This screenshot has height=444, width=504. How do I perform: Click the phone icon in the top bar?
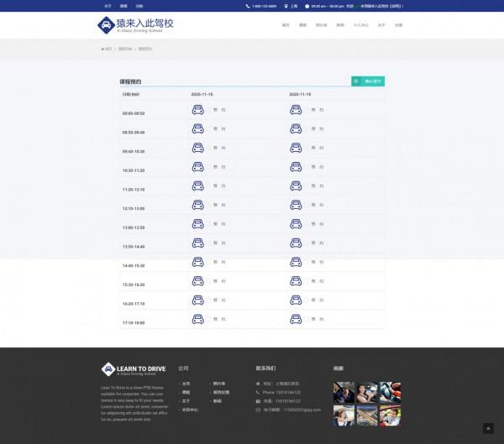pos(248,6)
